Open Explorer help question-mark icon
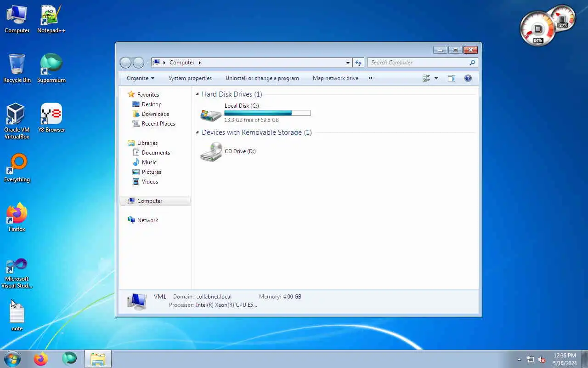Image resolution: width=588 pixels, height=368 pixels. click(468, 78)
